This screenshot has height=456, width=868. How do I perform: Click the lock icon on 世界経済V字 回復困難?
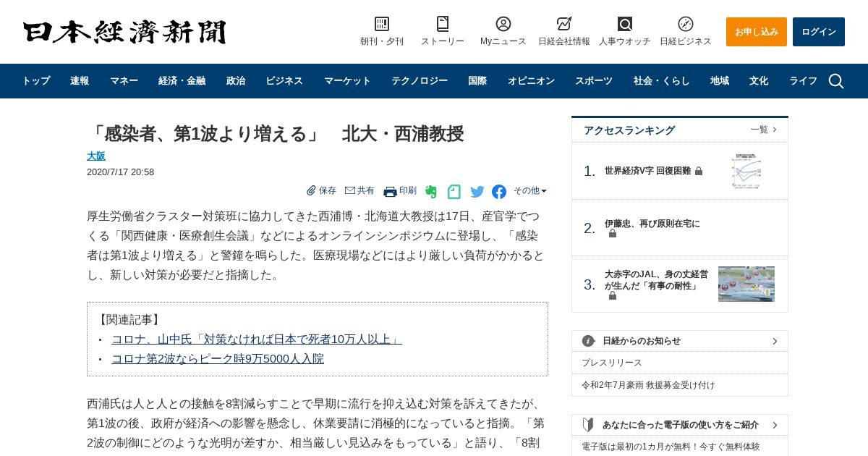pos(699,172)
